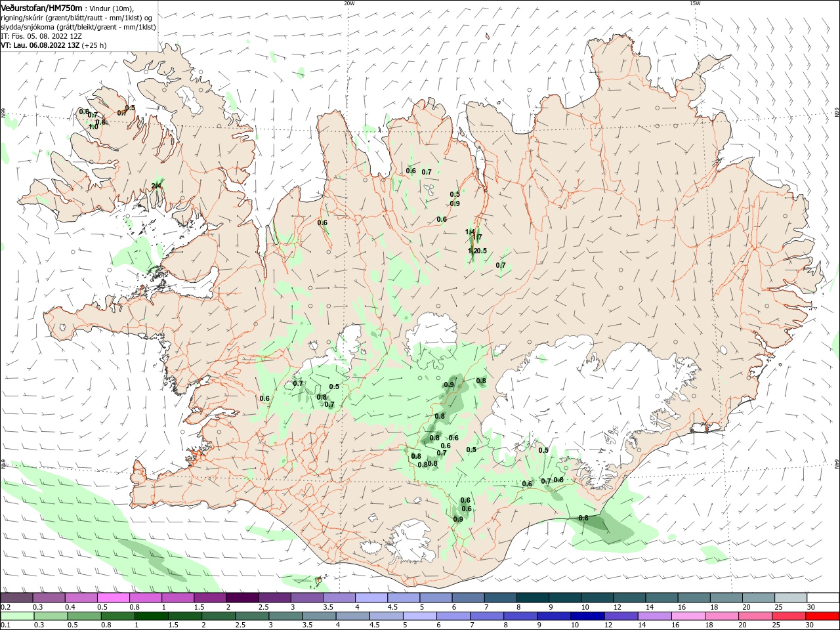This screenshot has width=840, height=630.
Task: Click the 1.7 precipitation value in the north
Action: 477,237
